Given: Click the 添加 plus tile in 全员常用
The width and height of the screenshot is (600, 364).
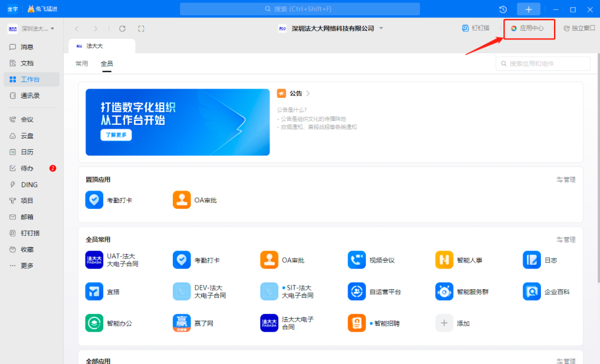Looking at the screenshot, I should pyautogui.click(x=444, y=323).
